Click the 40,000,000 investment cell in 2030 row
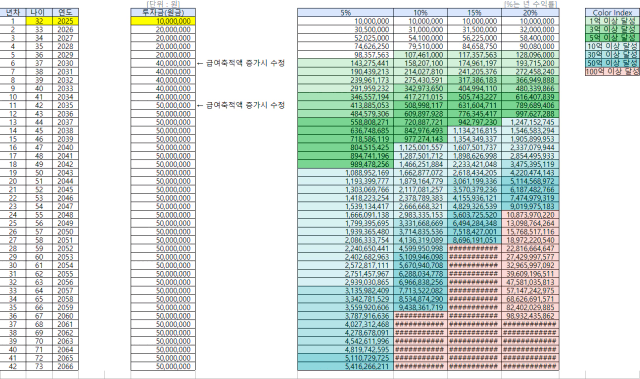 (x=163, y=63)
